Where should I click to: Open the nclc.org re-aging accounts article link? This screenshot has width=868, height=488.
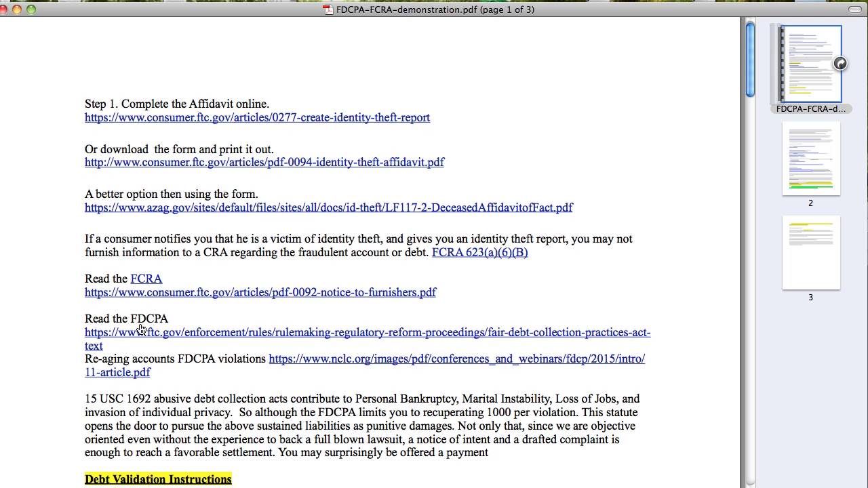point(456,359)
